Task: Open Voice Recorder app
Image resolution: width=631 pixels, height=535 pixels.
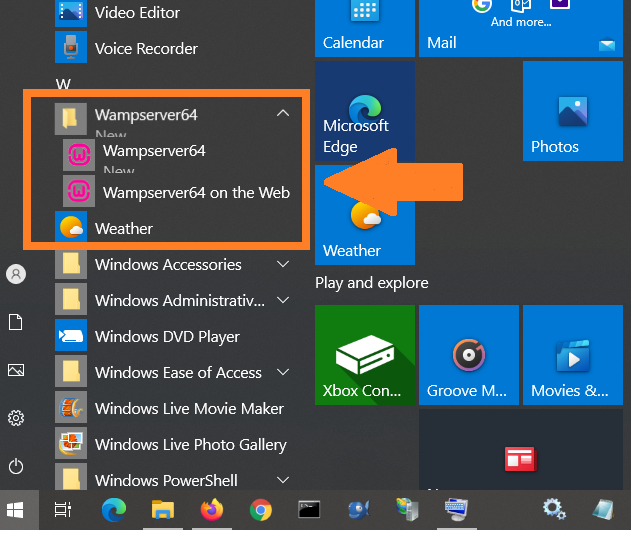Action: tap(145, 49)
